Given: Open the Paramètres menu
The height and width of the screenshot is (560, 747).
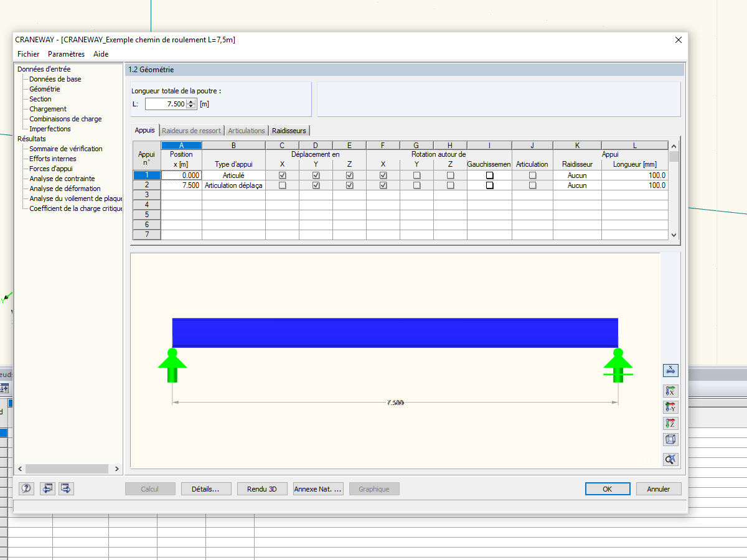Looking at the screenshot, I should (66, 54).
